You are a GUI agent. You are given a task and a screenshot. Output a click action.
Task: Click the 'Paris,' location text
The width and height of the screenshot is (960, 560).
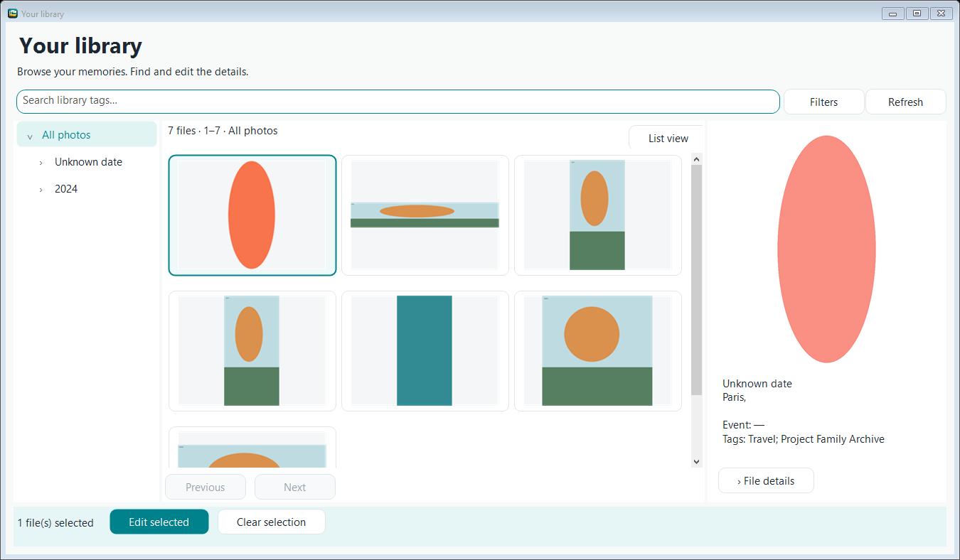(735, 397)
